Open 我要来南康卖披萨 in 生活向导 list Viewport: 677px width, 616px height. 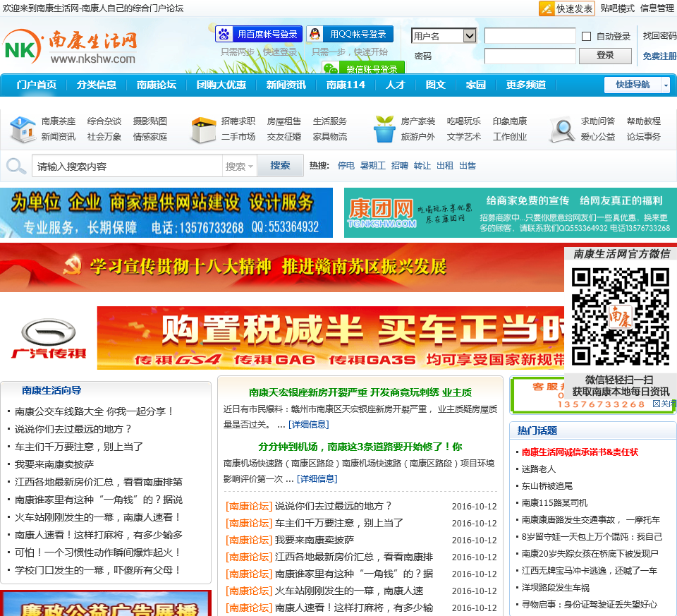pyautogui.click(x=54, y=464)
